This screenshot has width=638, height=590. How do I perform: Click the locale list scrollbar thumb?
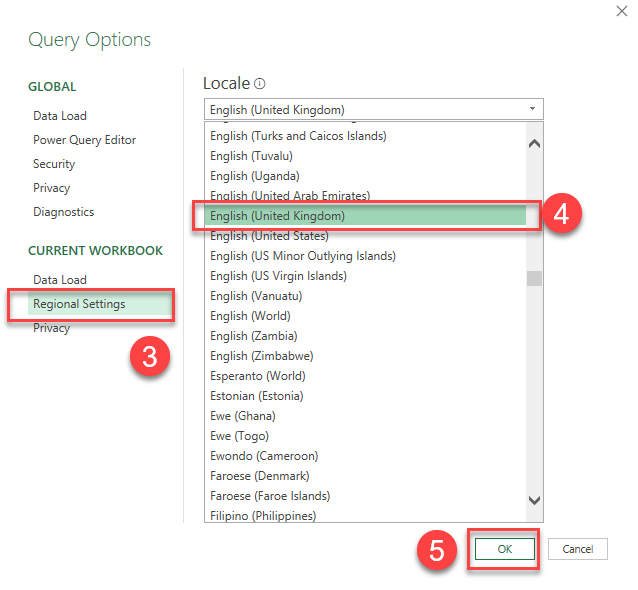[x=534, y=278]
